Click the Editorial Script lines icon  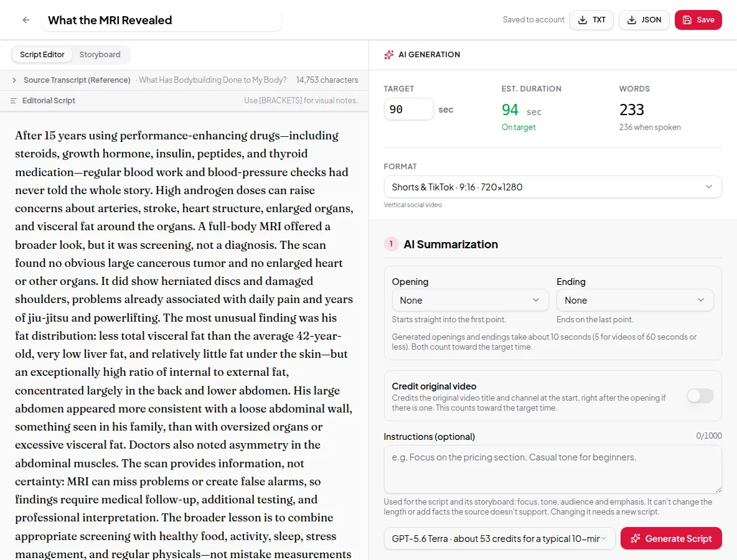point(13,101)
